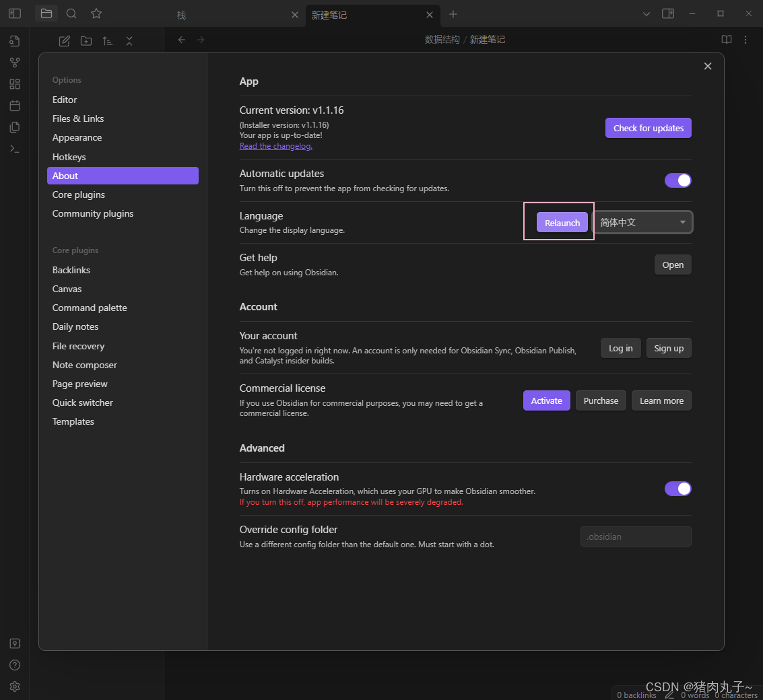
Task: Open Files & Links settings
Action: tap(123, 118)
